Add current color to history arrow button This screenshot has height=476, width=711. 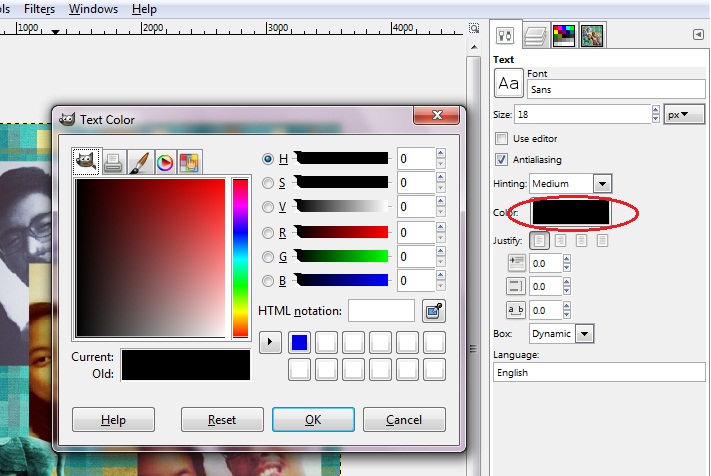pyautogui.click(x=270, y=342)
